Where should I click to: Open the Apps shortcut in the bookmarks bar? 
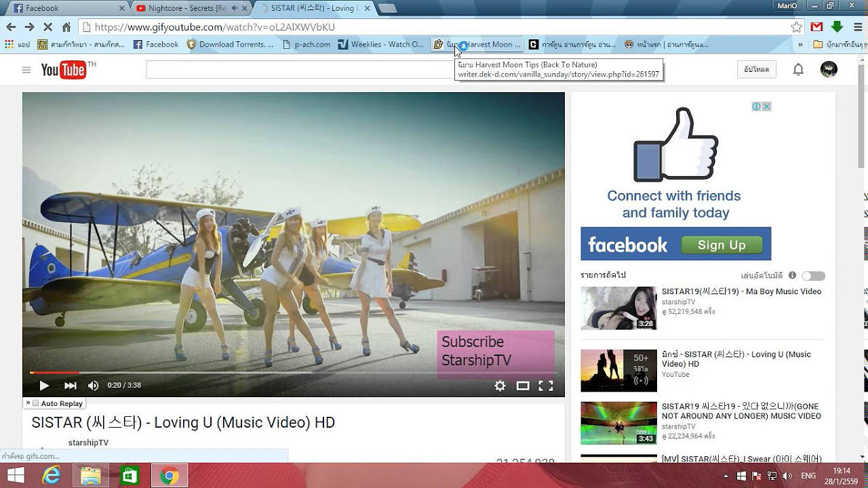click(x=17, y=45)
